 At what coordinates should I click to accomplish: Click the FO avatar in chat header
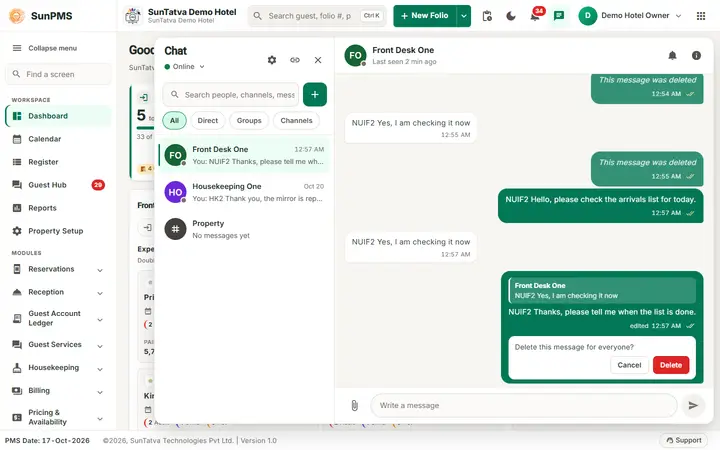point(355,56)
